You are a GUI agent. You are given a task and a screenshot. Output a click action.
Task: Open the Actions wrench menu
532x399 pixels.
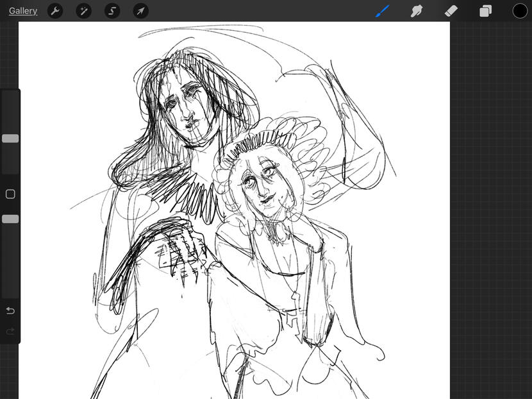point(55,11)
